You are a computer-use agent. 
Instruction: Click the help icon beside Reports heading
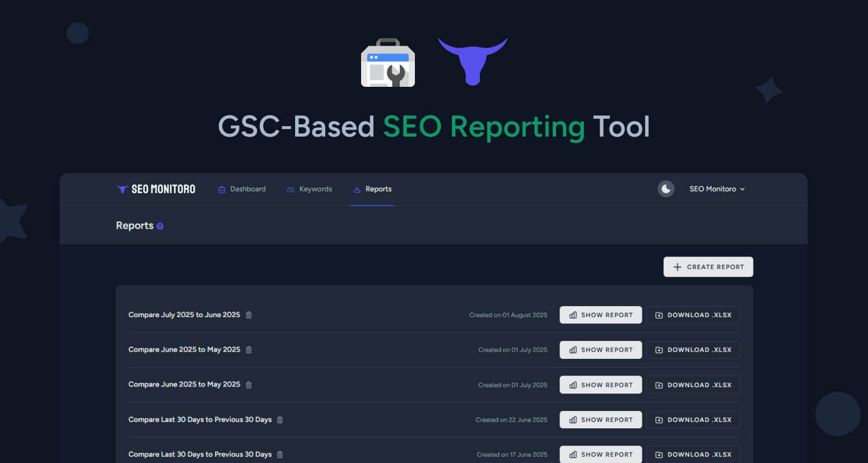(x=160, y=226)
